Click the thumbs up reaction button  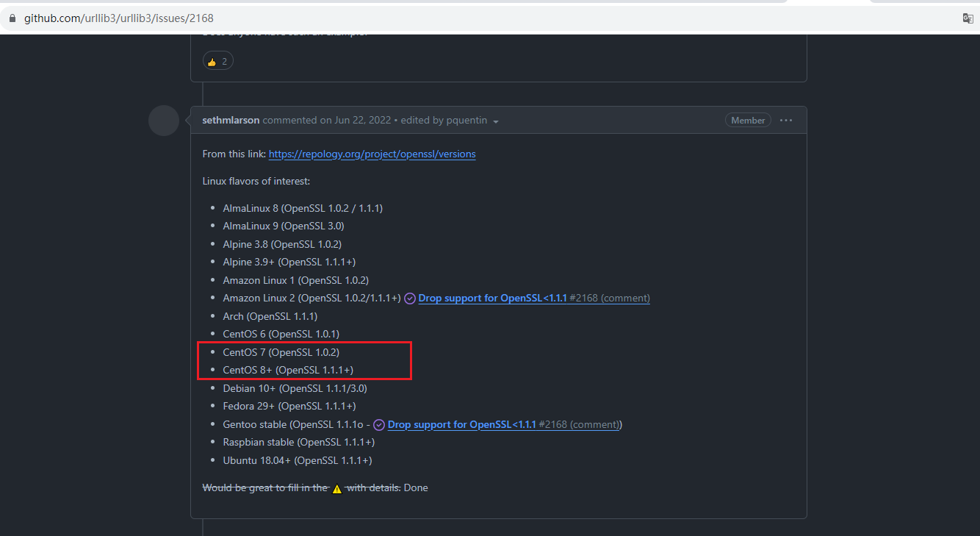click(x=217, y=61)
